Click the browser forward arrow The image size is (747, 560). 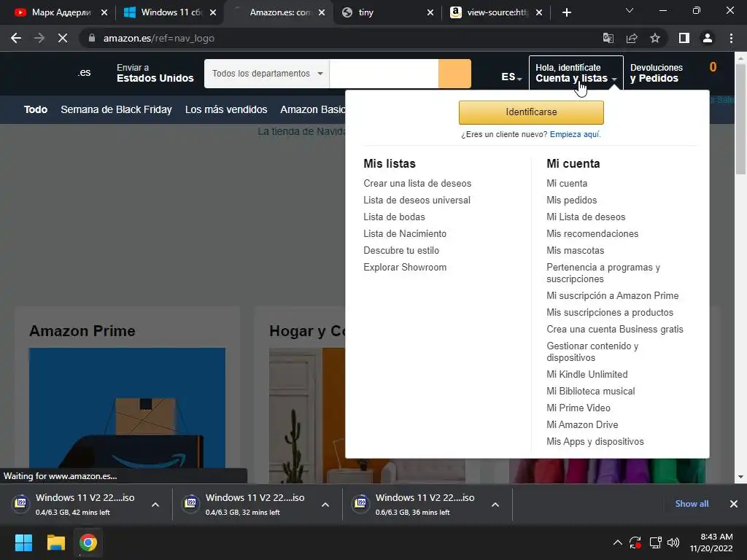click(x=39, y=38)
